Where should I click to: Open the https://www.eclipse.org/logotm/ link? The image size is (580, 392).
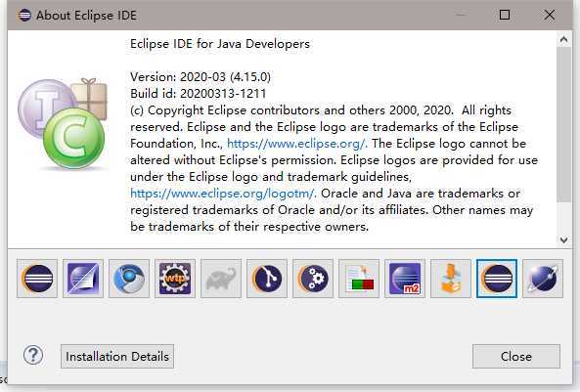[x=223, y=194]
